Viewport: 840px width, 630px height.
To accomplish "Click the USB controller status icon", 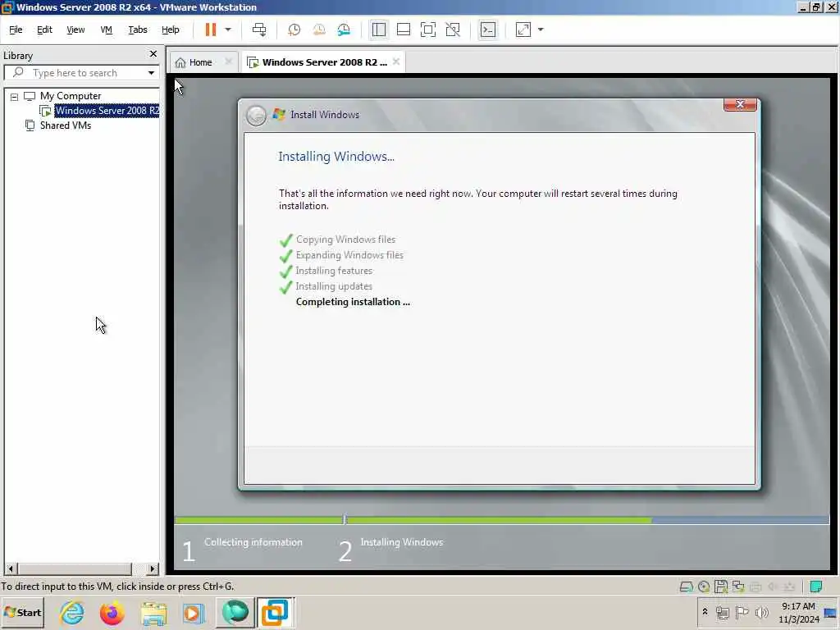I will click(x=789, y=587).
